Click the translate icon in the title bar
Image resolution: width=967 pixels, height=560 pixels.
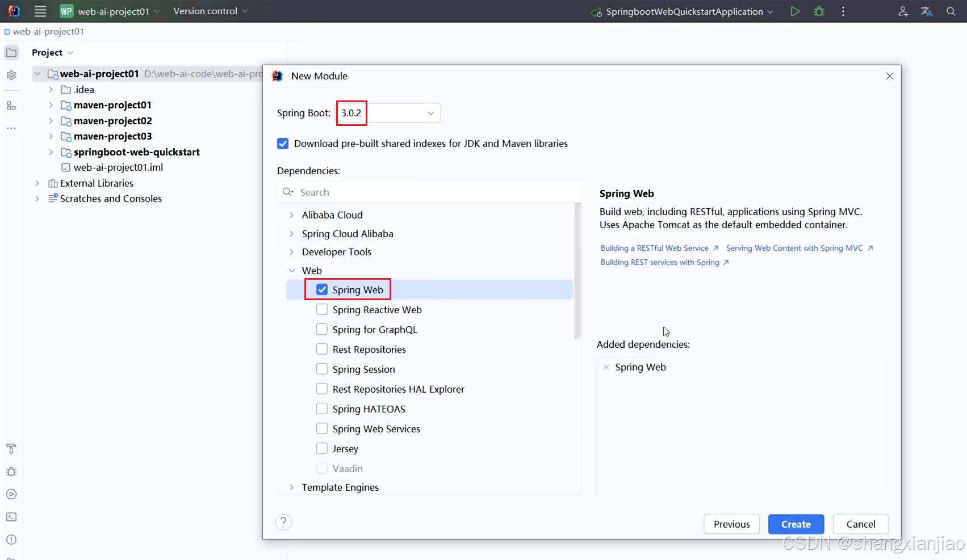927,11
